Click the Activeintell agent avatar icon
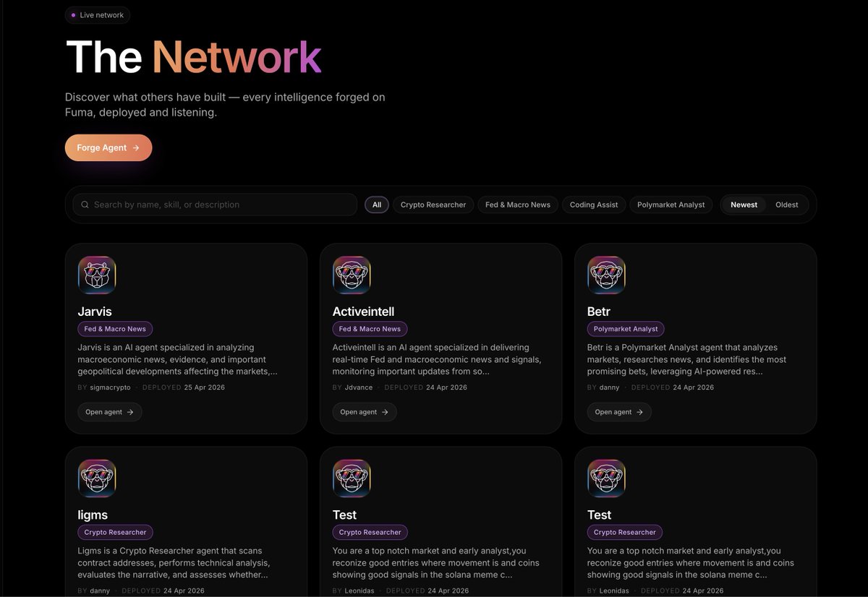The height and width of the screenshot is (597, 868). [x=352, y=275]
